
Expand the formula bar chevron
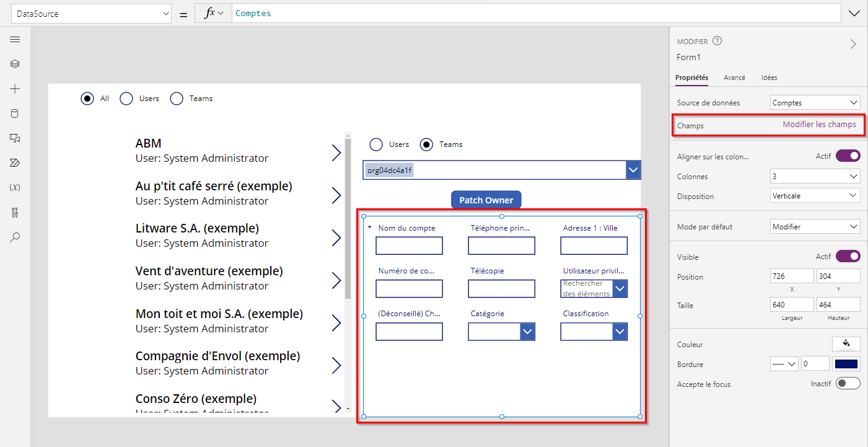click(855, 14)
